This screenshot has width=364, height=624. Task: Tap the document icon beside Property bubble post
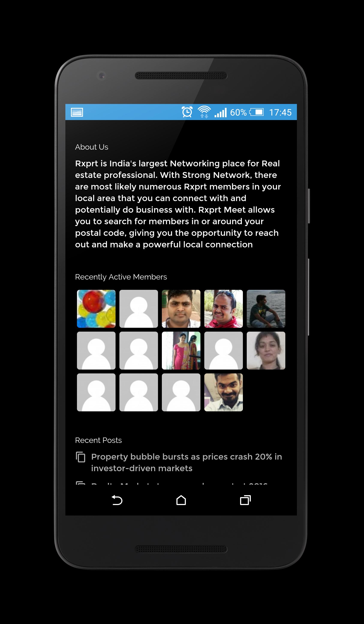click(x=80, y=457)
